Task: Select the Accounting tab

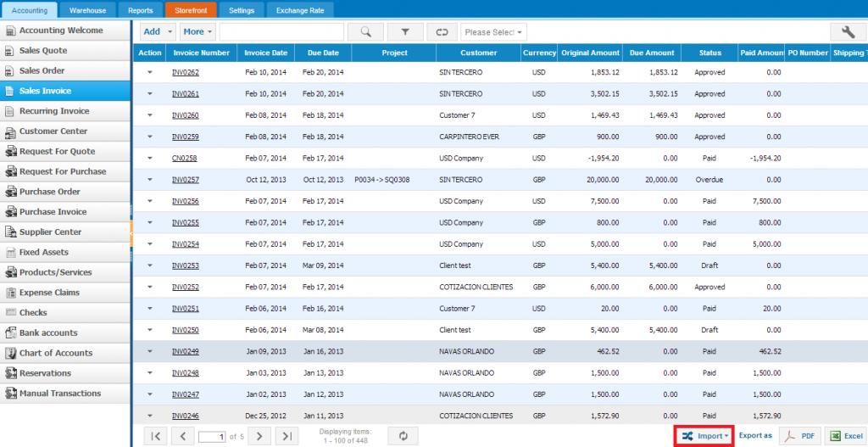Action: [30, 10]
